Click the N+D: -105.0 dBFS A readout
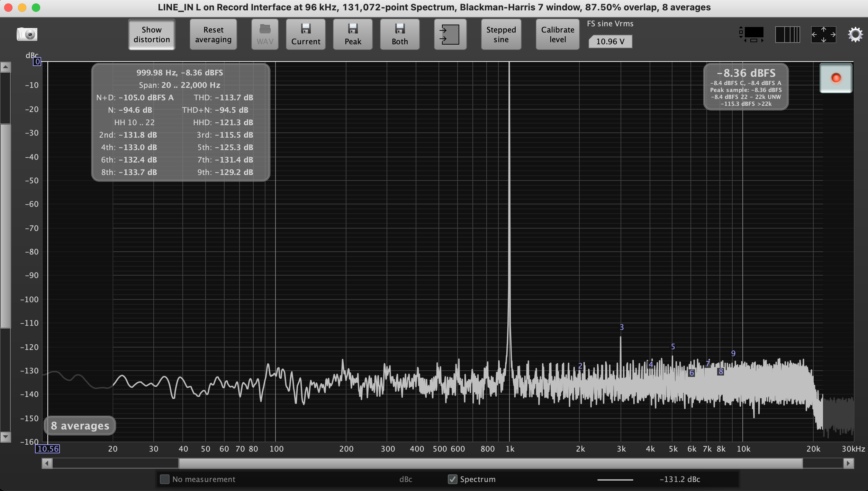 pyautogui.click(x=135, y=98)
